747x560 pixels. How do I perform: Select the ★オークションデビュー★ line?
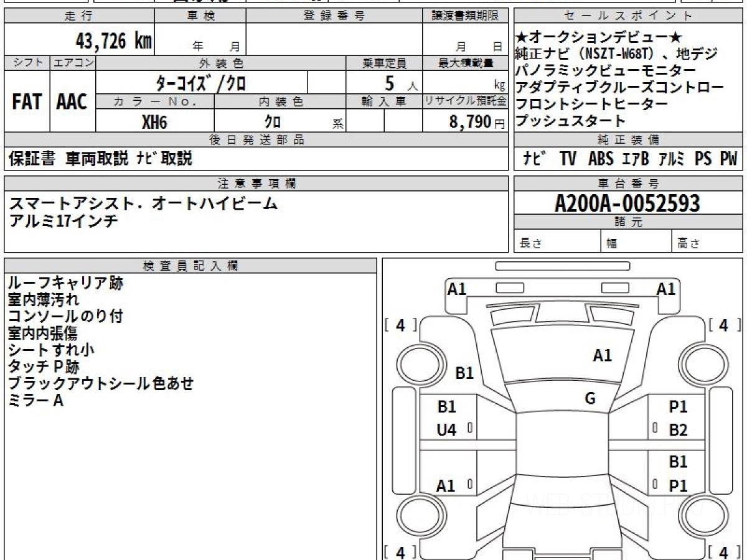click(599, 37)
